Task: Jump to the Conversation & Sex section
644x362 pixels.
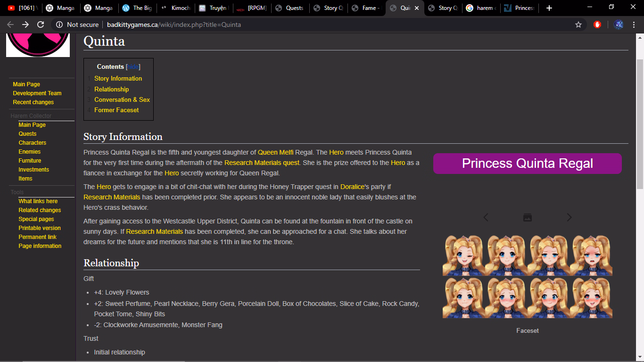Action: (122, 99)
